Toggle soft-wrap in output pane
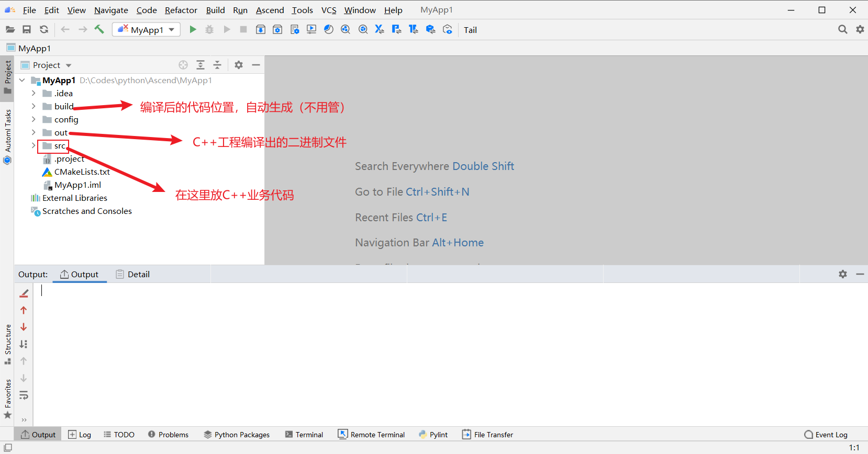This screenshot has height=454, width=868. [x=24, y=395]
